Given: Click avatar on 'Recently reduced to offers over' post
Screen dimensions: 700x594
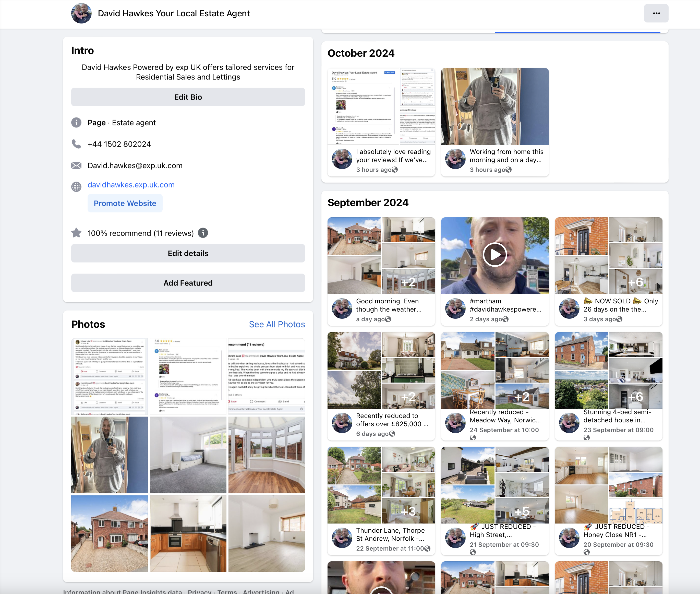Looking at the screenshot, I should 342,423.
